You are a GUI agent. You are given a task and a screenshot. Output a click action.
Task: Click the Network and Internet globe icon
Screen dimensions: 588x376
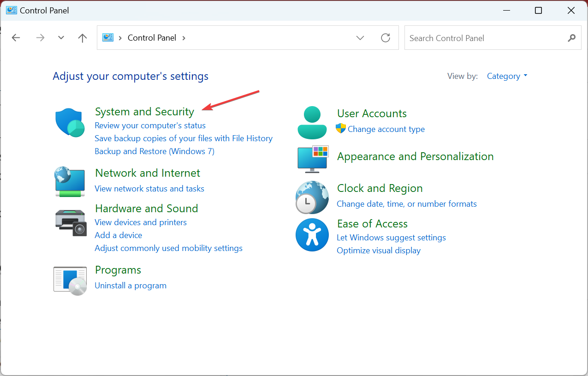pos(70,181)
